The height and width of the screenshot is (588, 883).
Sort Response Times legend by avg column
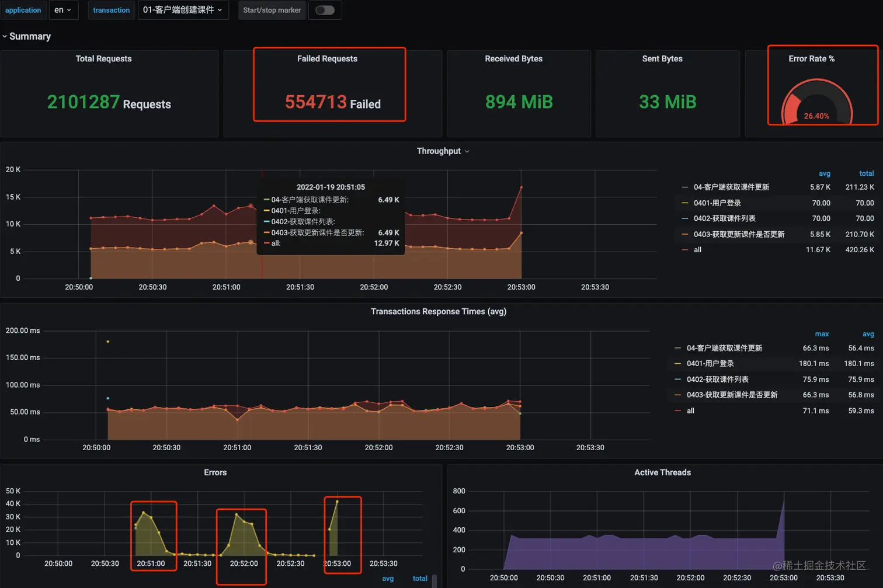868,334
